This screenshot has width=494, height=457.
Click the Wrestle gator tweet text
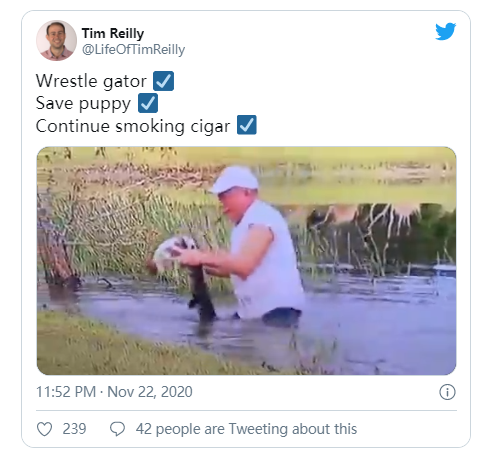(x=91, y=81)
